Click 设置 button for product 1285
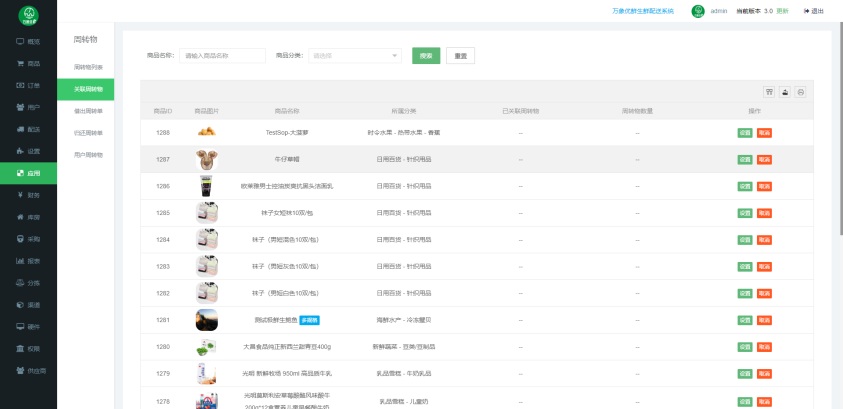The width and height of the screenshot is (843, 409). coord(745,213)
